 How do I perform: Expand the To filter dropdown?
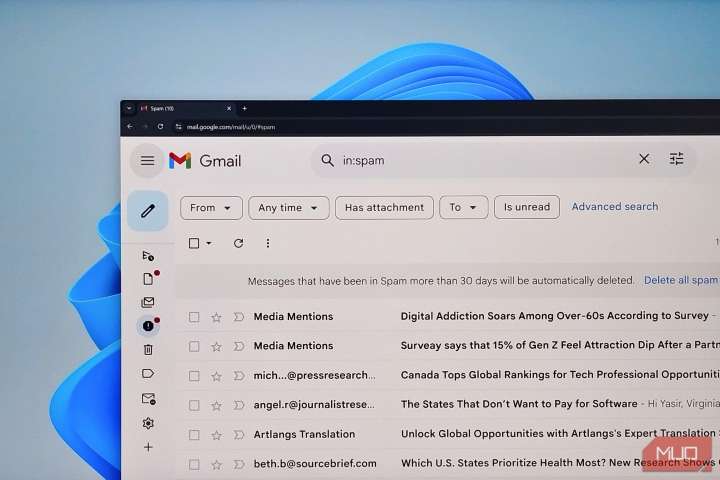point(463,208)
